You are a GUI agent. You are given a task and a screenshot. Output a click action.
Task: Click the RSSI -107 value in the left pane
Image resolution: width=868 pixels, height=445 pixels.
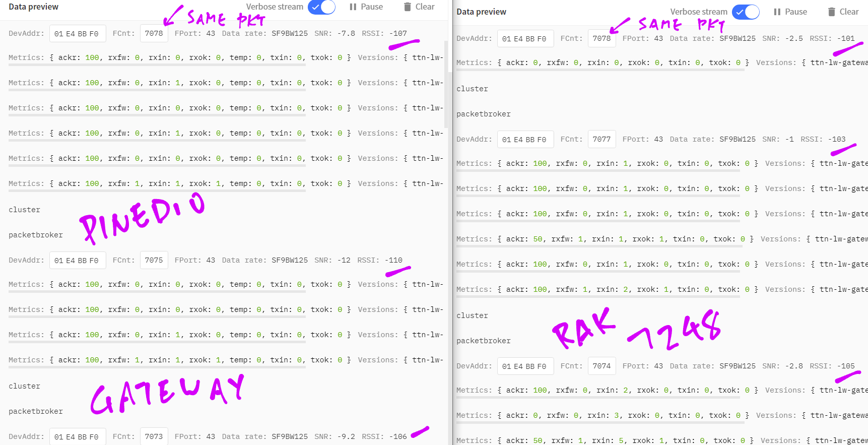tap(398, 34)
